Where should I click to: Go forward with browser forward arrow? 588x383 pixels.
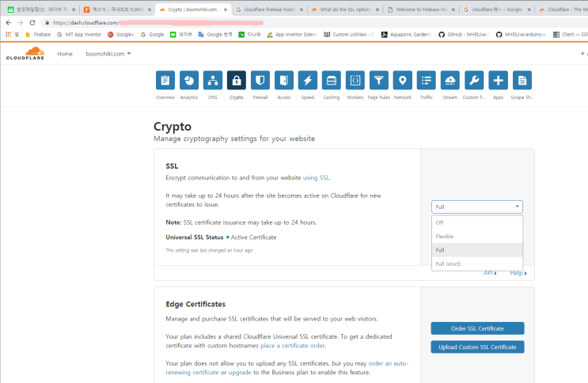click(x=21, y=22)
